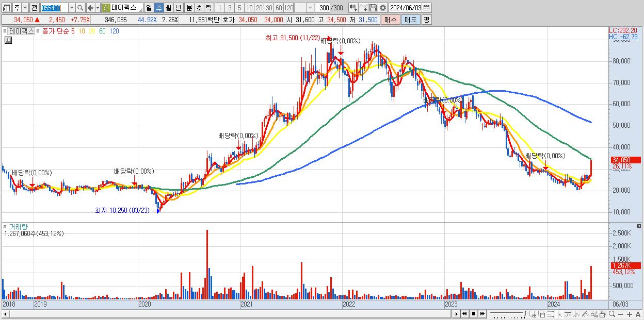This screenshot has height=320, width=644.
Task: Open the calendar date picker icon
Action: coord(427,8)
